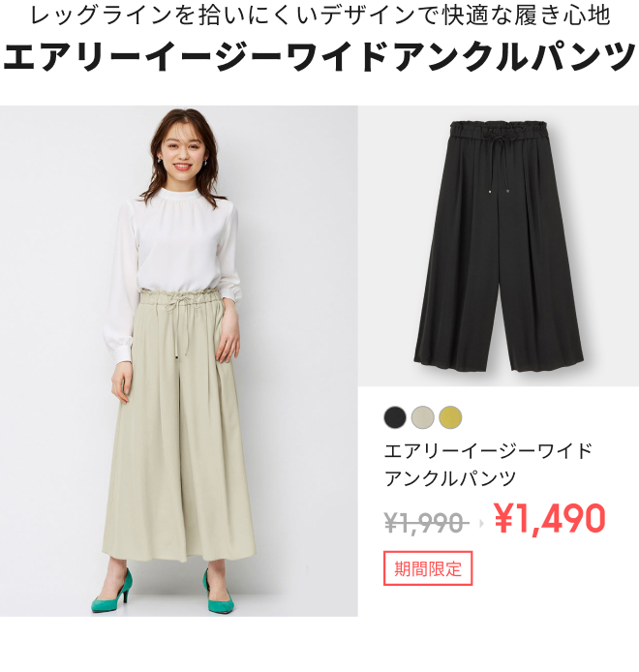Click the ruffled waistband of the black pants

[499, 129]
